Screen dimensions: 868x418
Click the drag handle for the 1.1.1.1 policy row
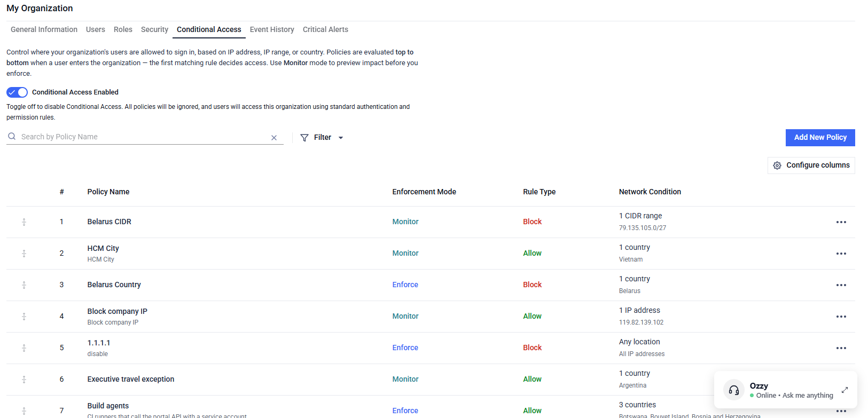tap(24, 348)
